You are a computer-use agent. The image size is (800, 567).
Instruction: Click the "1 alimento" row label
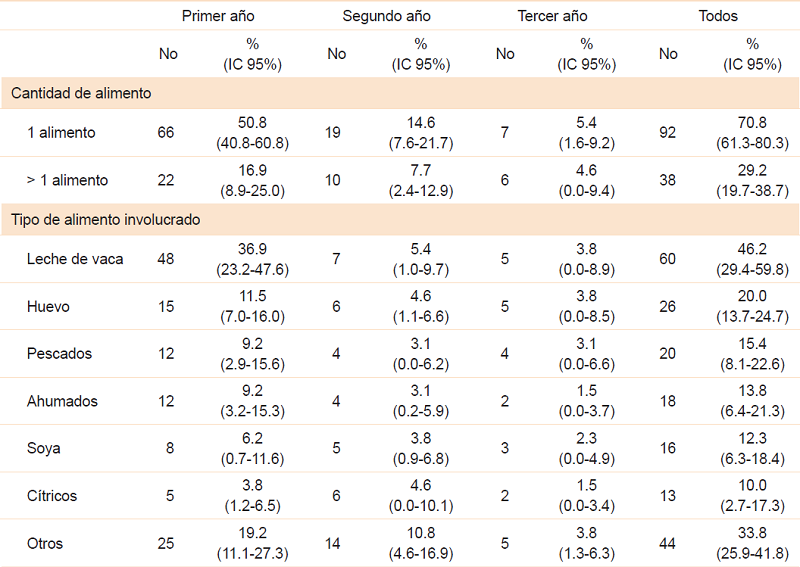pos(62,133)
